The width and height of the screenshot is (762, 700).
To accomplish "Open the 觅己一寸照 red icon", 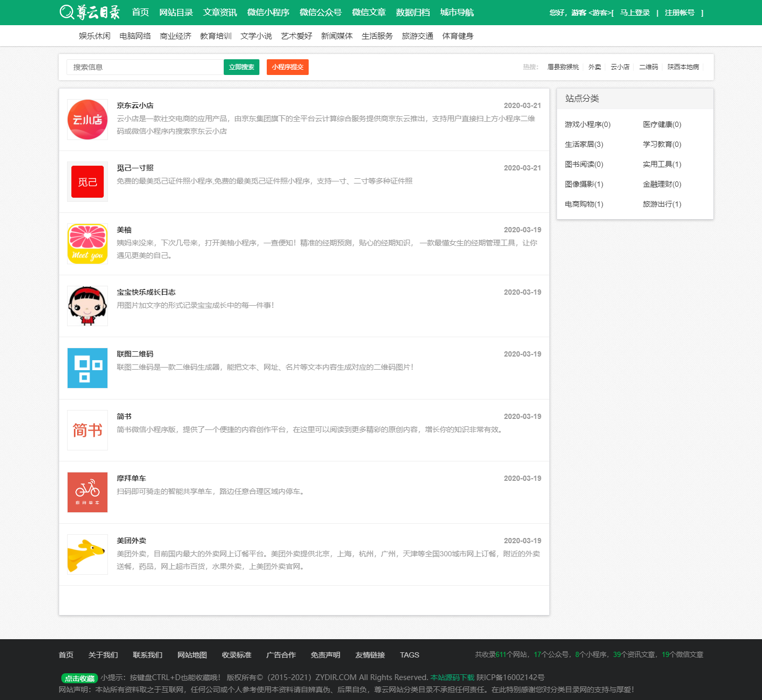I will [88, 181].
